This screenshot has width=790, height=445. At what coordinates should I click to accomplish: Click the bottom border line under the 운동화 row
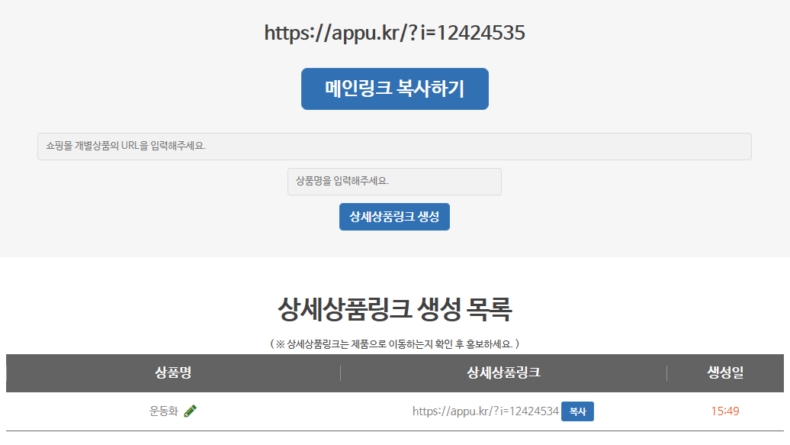coord(394,431)
